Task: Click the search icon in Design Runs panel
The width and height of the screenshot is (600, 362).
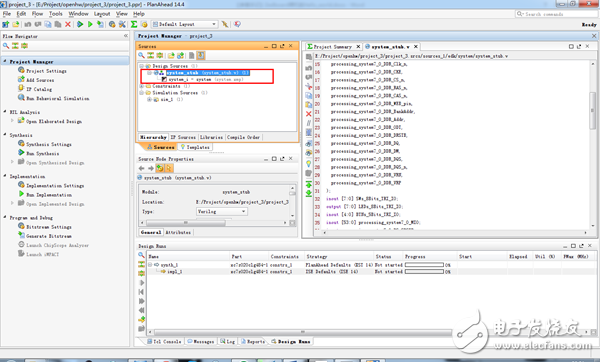Action: pyautogui.click(x=141, y=255)
